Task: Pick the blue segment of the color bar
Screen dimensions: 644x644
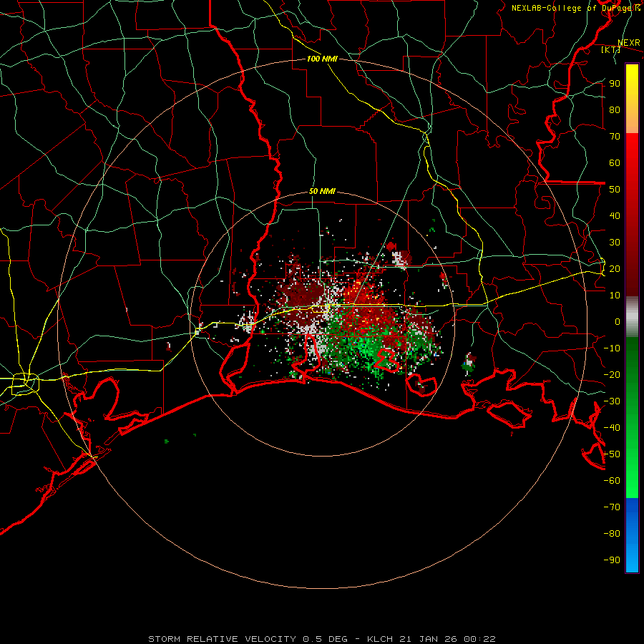Action: tap(632, 535)
